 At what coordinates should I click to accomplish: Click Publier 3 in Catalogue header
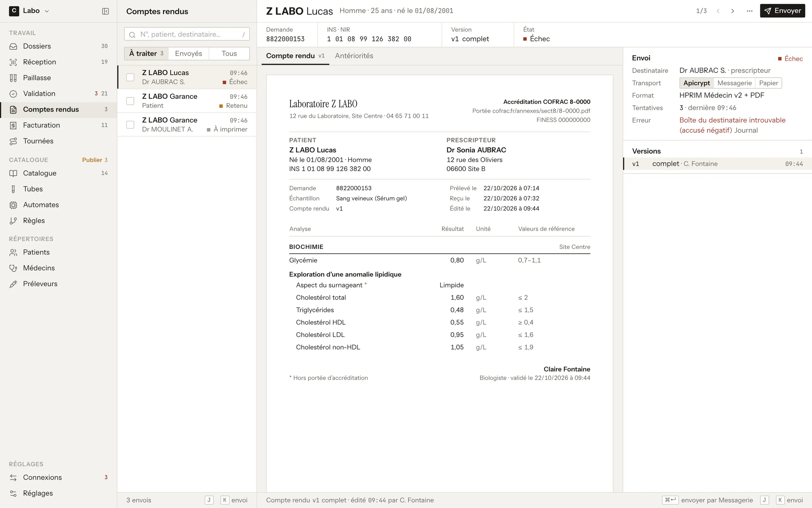pos(95,160)
